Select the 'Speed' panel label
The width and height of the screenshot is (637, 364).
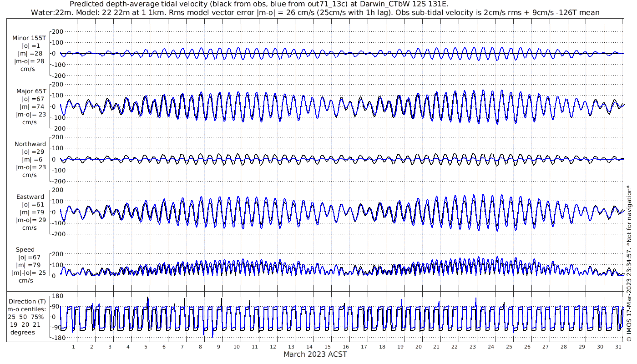coord(25,250)
